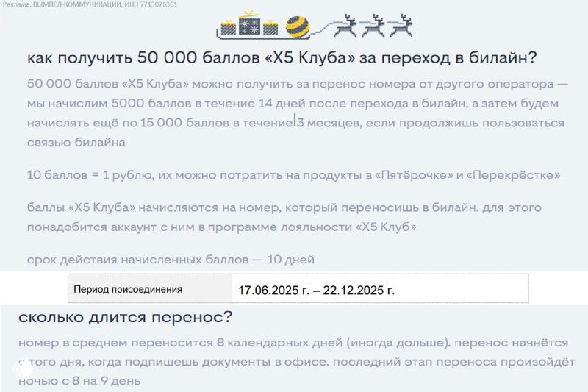Click the advertiser label "Реклама. ВЫМПЕЛ-КОММУНИКАЦИИ"
This screenshot has height=392, width=588.
point(88,4)
